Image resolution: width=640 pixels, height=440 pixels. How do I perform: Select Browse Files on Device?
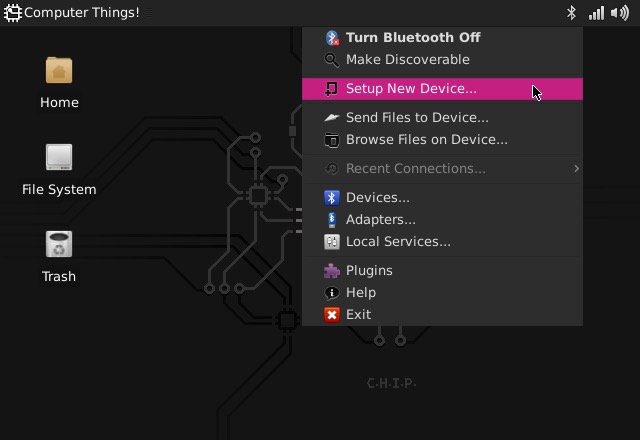(x=426, y=140)
